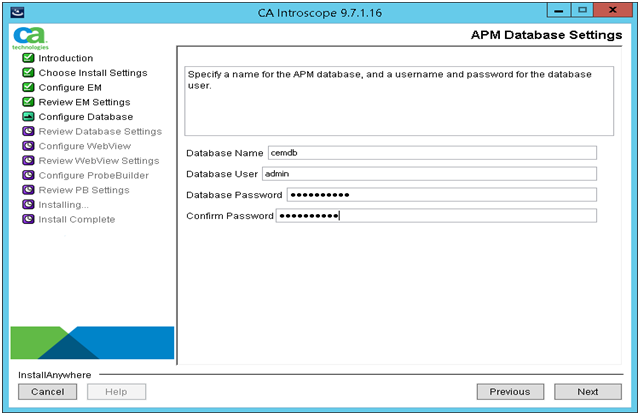
Task: Click into the Database Password field
Action: pyautogui.click(x=442, y=195)
